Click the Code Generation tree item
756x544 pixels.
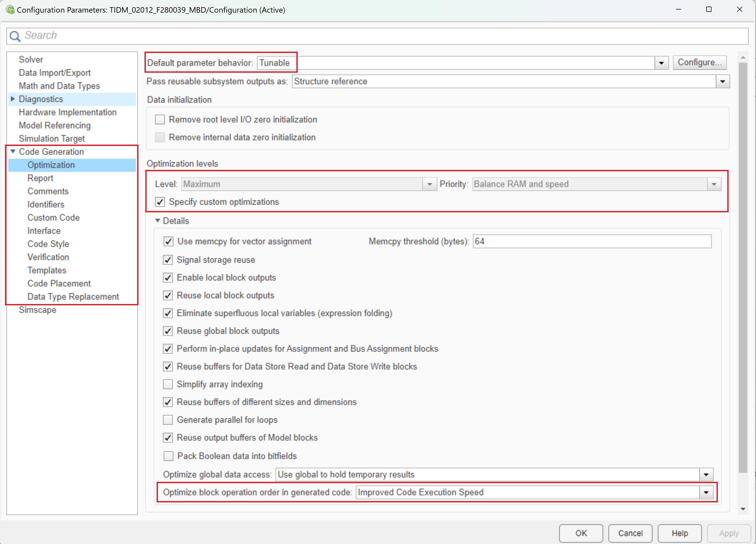53,151
